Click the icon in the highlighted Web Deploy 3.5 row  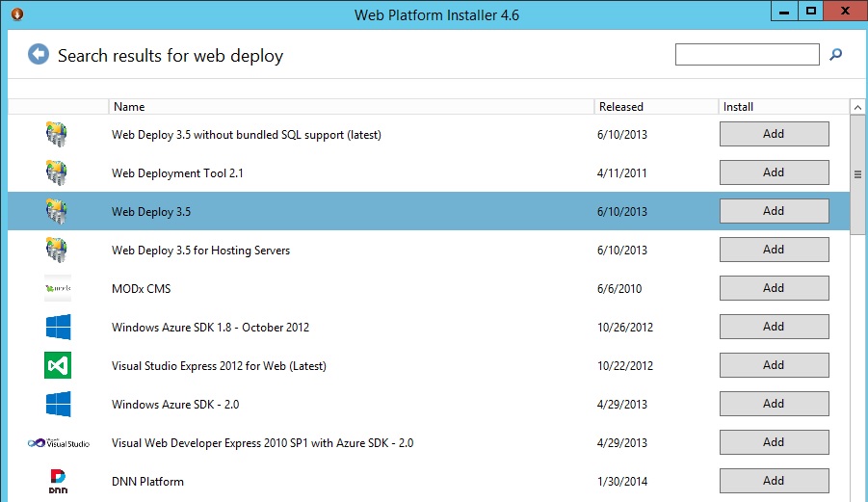pos(57,211)
